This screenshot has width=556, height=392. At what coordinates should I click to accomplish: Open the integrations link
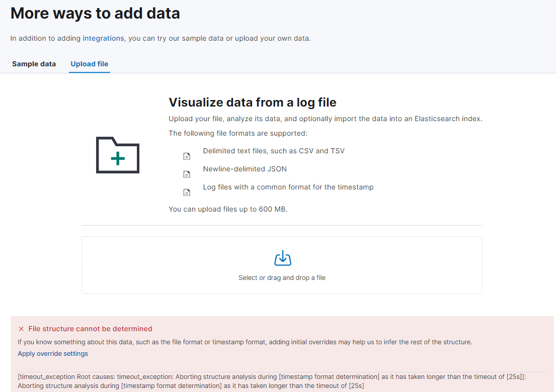click(104, 38)
